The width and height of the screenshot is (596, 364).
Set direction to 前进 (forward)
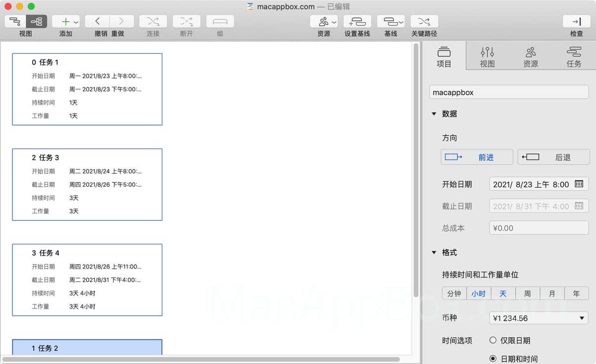click(477, 157)
